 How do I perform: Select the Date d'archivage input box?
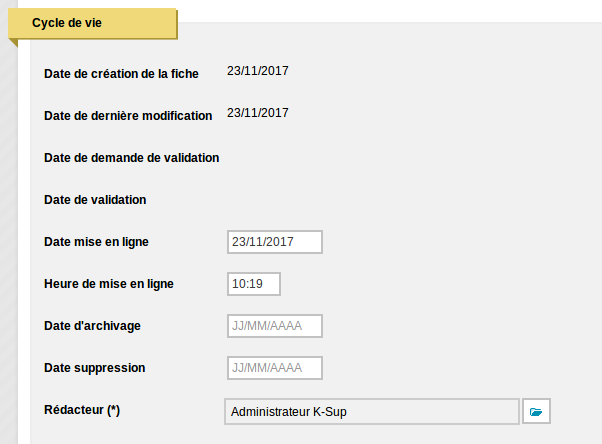click(x=275, y=326)
